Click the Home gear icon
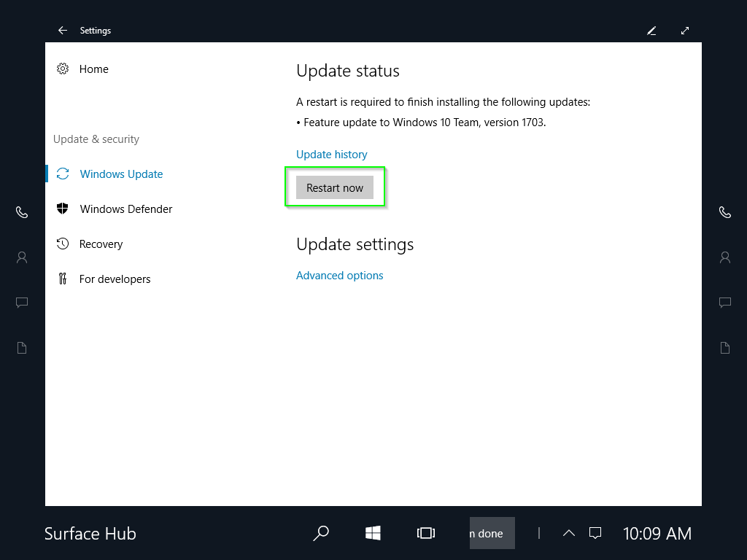The width and height of the screenshot is (747, 560). click(x=63, y=69)
